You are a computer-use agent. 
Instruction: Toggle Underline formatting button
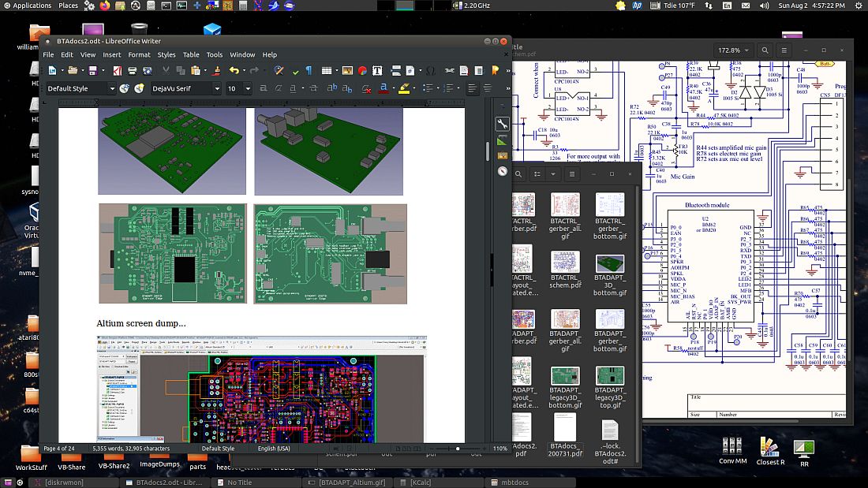point(293,88)
